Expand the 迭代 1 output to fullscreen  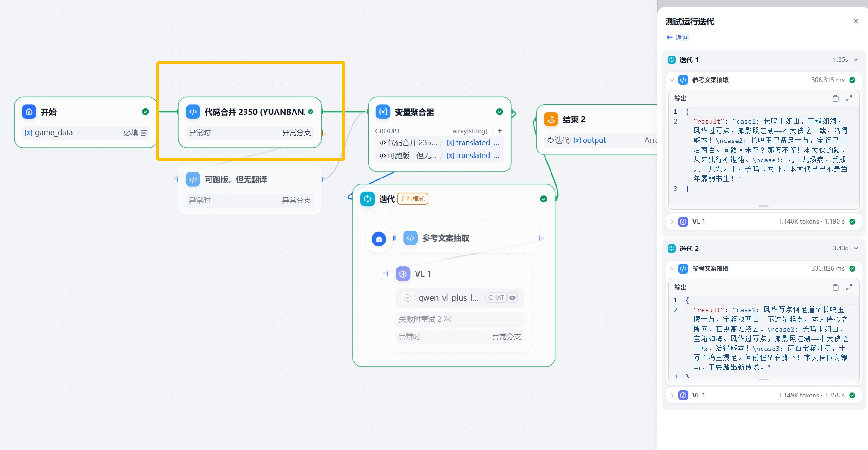(x=849, y=98)
